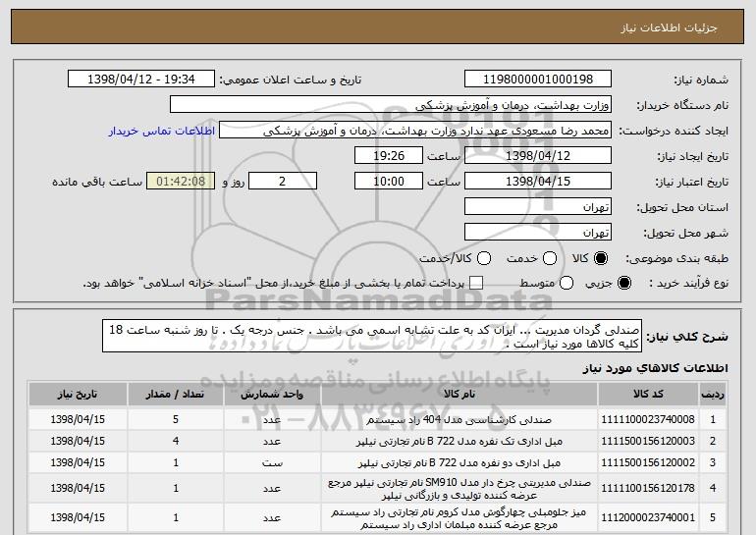The width and height of the screenshot is (756, 535).
Task: Select the جزیی purchase type radio
Action: point(624,283)
